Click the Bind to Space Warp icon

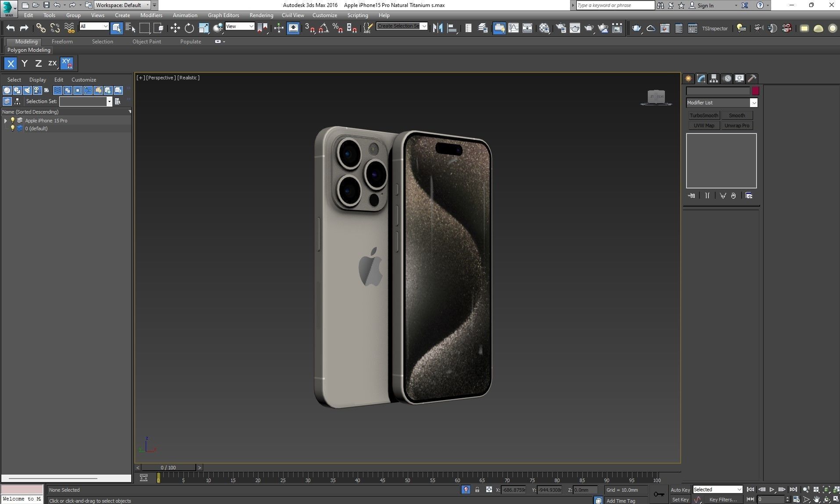click(x=69, y=28)
